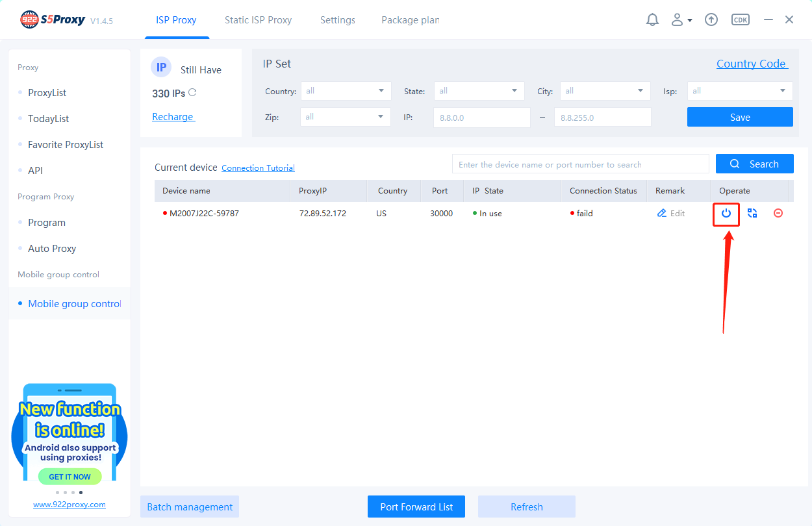The height and width of the screenshot is (526, 812).
Task: Close the S5Proxy window
Action: coord(789,20)
